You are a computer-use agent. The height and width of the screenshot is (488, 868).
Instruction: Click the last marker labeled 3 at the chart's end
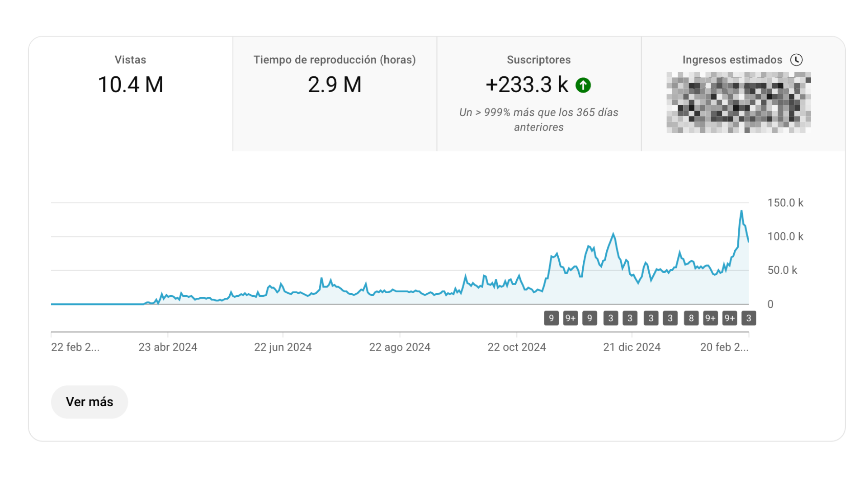749,318
